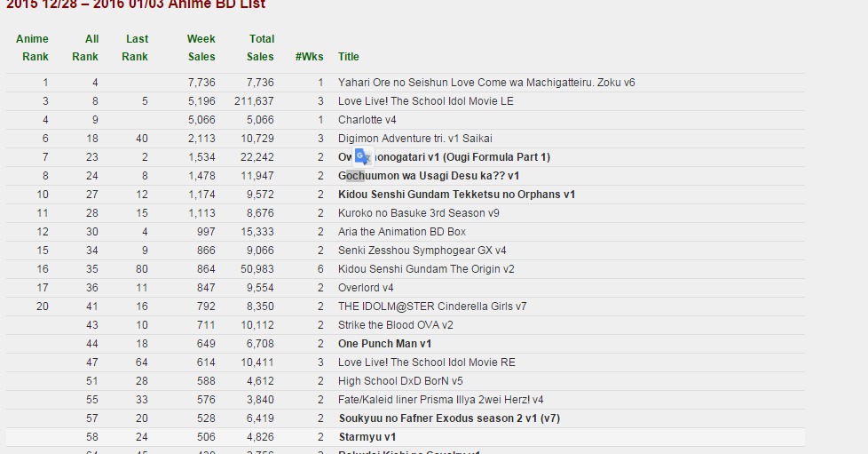The height and width of the screenshot is (454, 868).
Task: Click the Last Rank column header
Action: pos(136,48)
